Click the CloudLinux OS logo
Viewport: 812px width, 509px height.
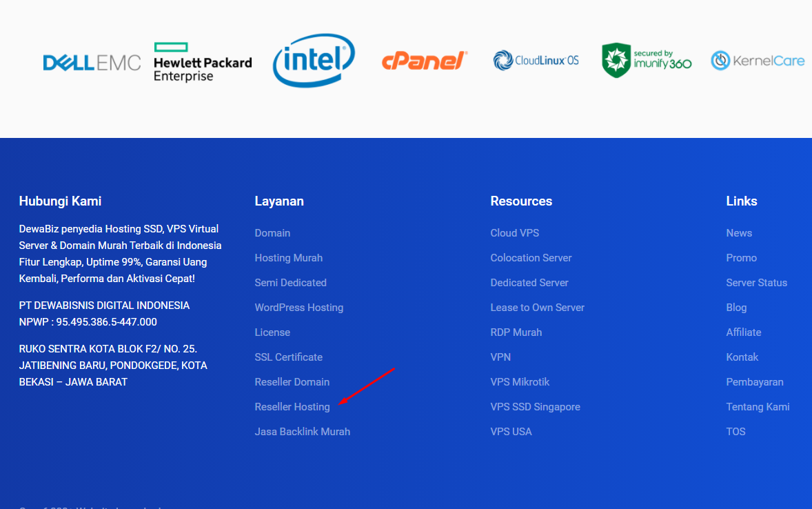pos(536,61)
